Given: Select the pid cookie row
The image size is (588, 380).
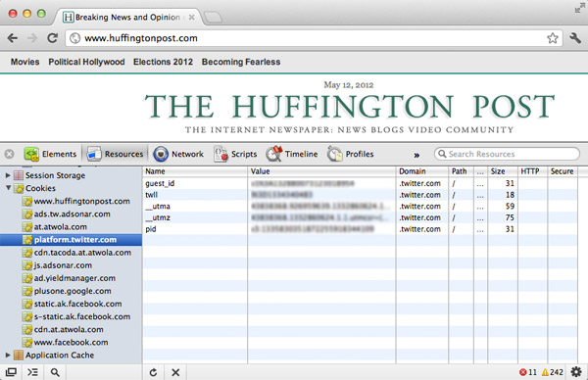Looking at the screenshot, I should (x=360, y=229).
